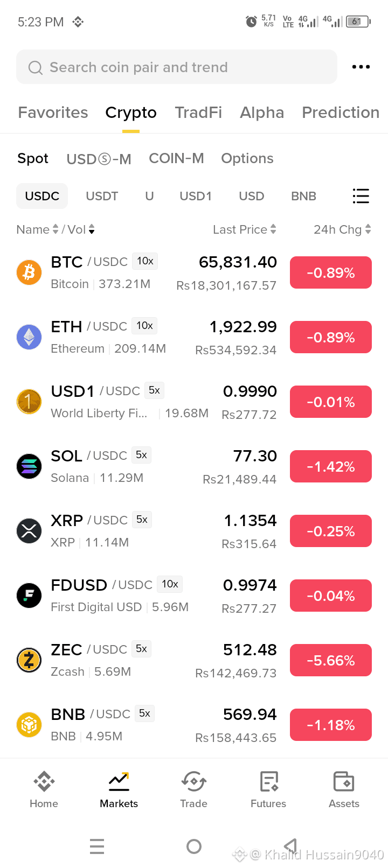Tap the SOL -1.42% change button
This screenshot has width=388, height=868.
coord(331,466)
